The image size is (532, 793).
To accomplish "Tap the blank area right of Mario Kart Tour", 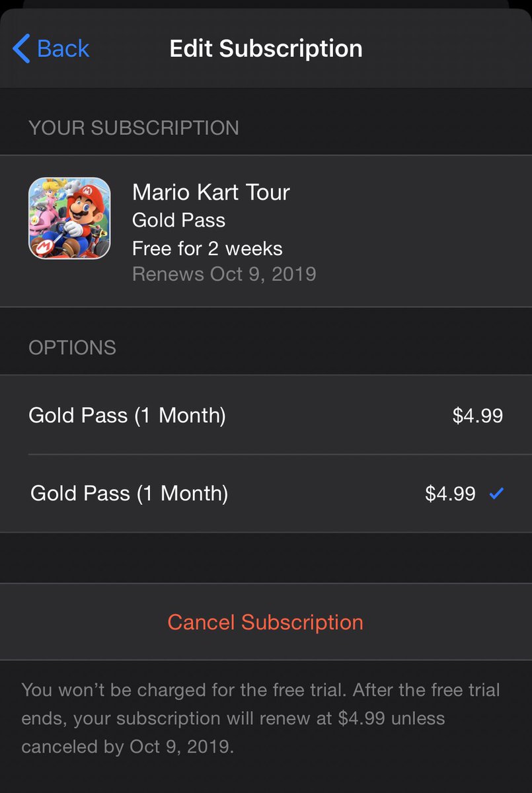I will [410, 192].
